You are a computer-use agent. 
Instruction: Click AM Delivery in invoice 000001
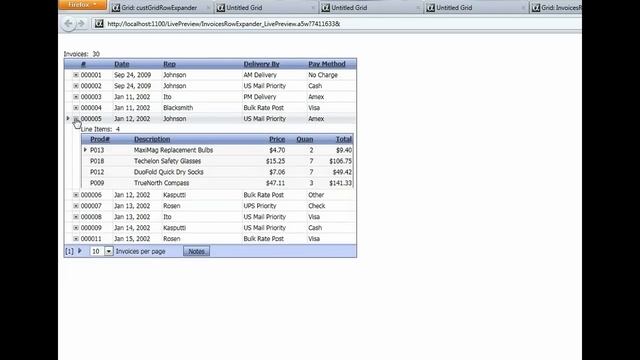click(x=260, y=75)
